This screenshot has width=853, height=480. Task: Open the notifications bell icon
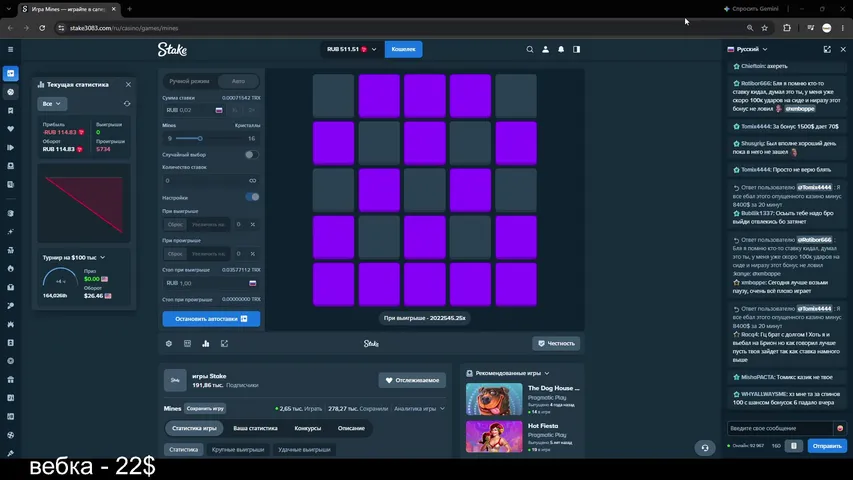[x=561, y=50]
